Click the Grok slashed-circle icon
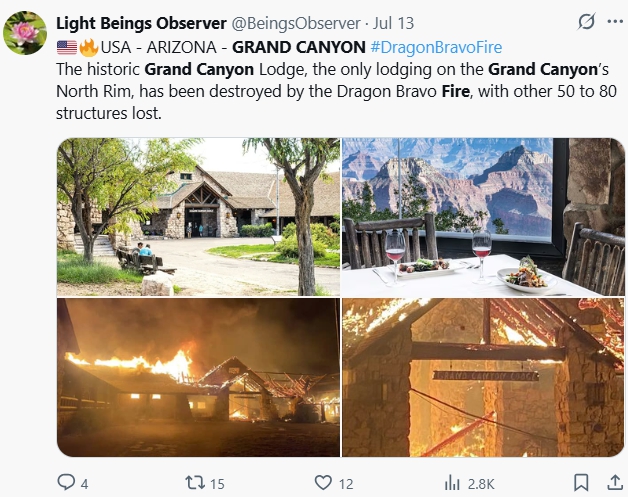The height and width of the screenshot is (497, 628). [x=586, y=22]
